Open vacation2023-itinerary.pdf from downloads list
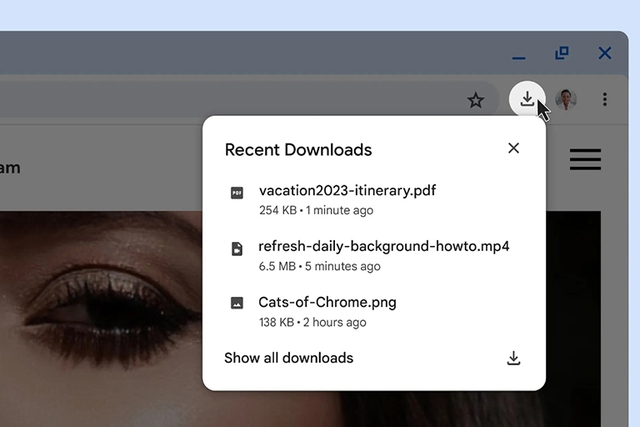The image size is (640, 427). click(347, 190)
